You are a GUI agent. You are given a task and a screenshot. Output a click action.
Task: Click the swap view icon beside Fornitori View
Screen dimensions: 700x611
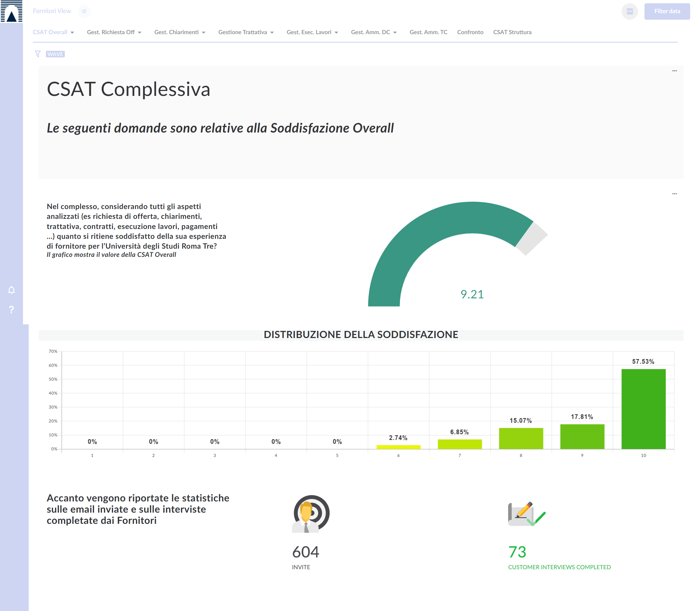coord(84,11)
